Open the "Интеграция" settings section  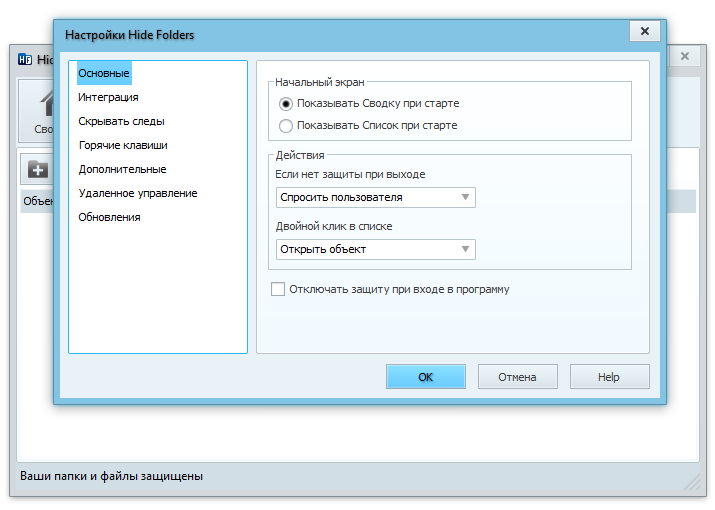click(x=108, y=97)
